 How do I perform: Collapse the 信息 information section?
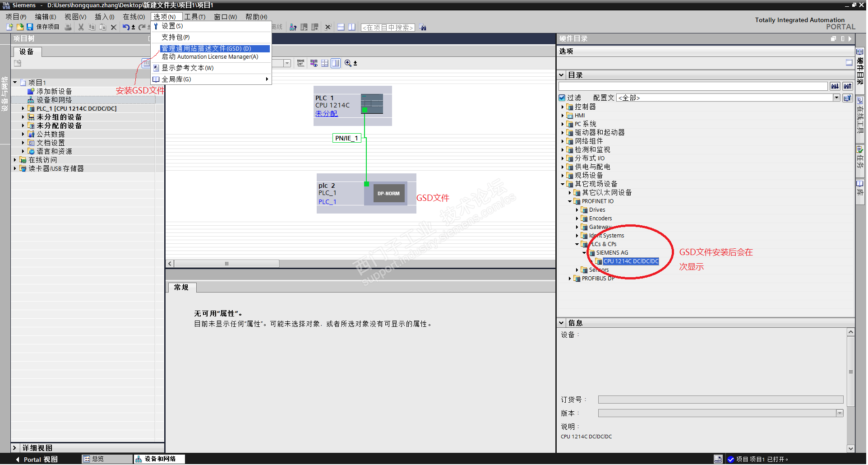point(562,323)
